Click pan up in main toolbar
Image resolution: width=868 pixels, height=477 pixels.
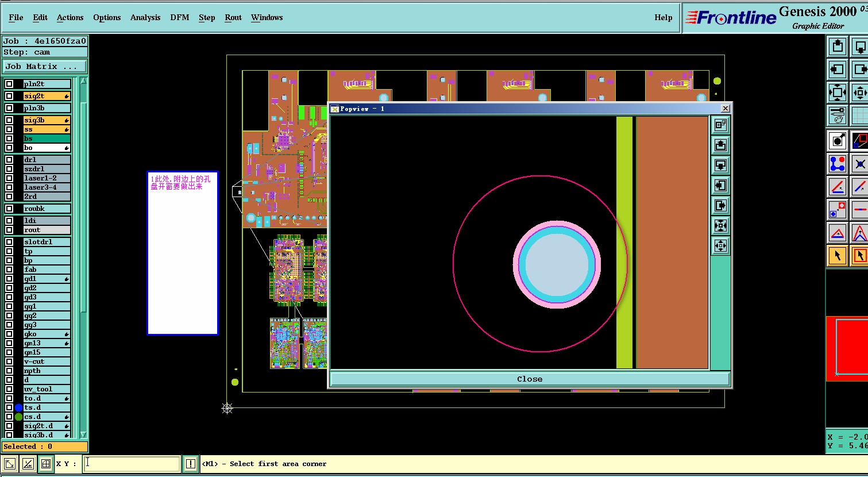(838, 47)
